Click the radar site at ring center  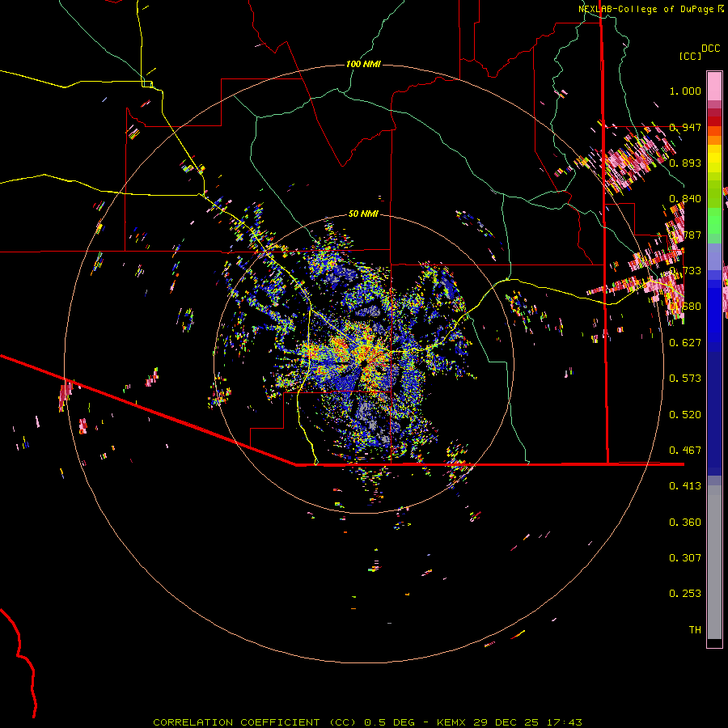point(364,364)
